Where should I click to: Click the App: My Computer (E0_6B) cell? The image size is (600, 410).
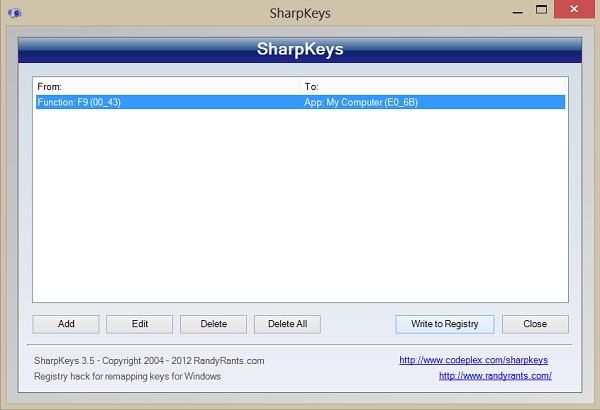[x=361, y=102]
